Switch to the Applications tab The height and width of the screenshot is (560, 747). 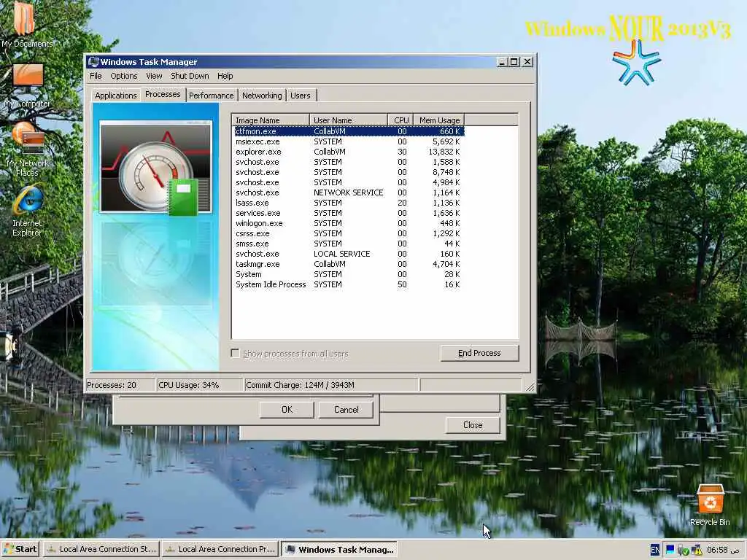[x=116, y=96]
